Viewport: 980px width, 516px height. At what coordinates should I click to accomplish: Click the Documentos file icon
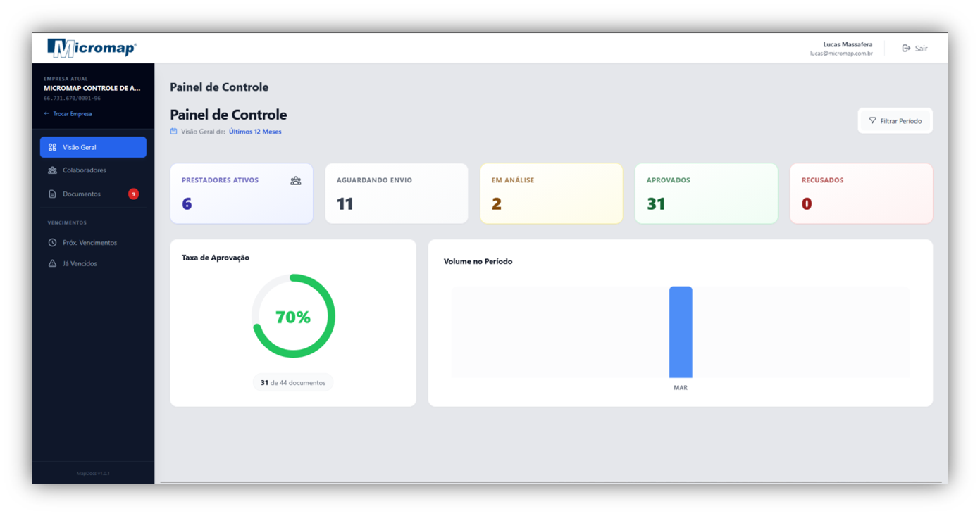point(52,194)
